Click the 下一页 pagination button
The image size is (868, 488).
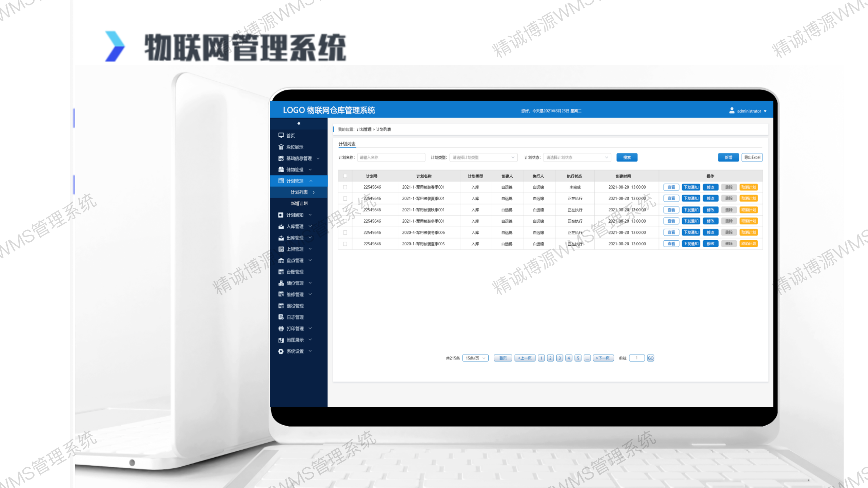tap(603, 358)
